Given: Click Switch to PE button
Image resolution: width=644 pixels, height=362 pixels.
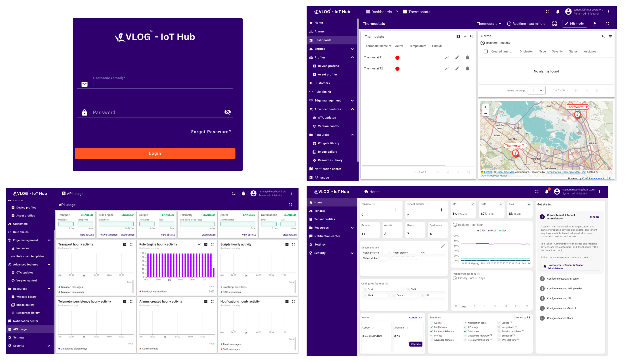Looking at the screenshot, I should click(522, 318).
